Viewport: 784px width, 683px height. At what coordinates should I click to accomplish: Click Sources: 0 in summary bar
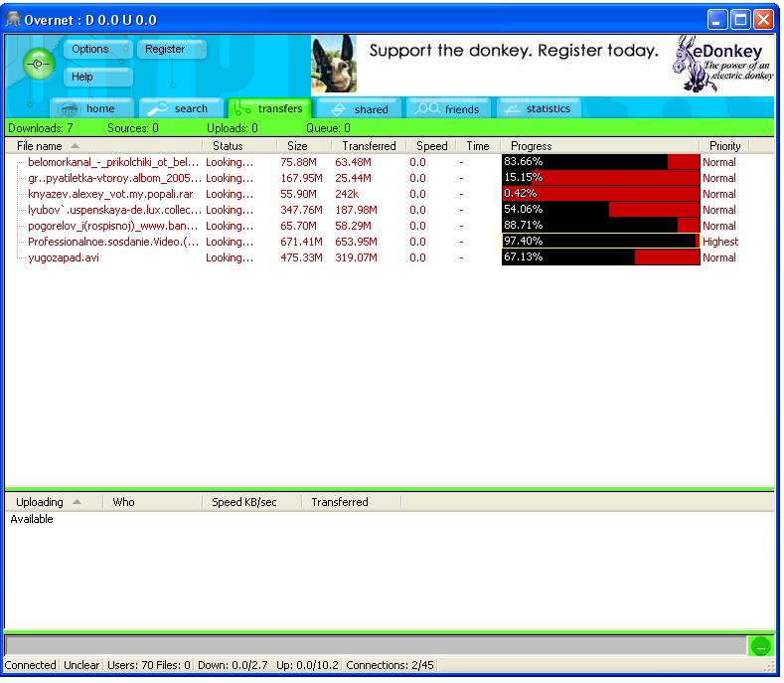(x=133, y=128)
